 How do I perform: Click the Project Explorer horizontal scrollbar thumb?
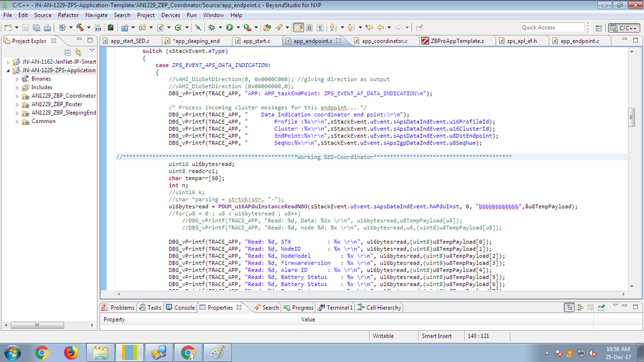pos(37,325)
